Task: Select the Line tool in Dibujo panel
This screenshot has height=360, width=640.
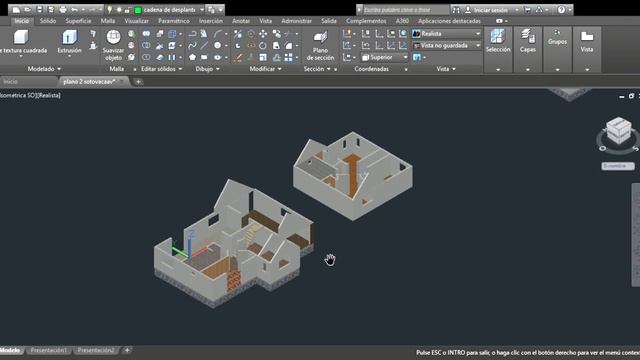Action: tap(204, 46)
